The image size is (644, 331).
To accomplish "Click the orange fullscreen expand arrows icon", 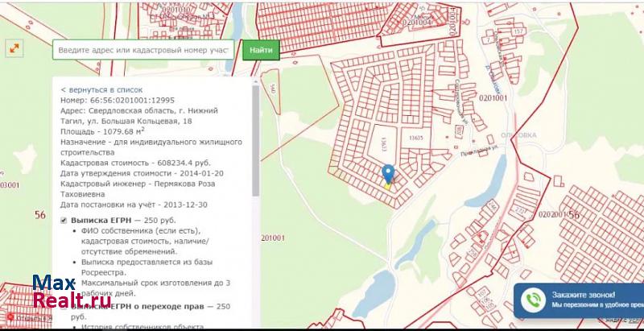I will pyautogui.click(x=14, y=49).
